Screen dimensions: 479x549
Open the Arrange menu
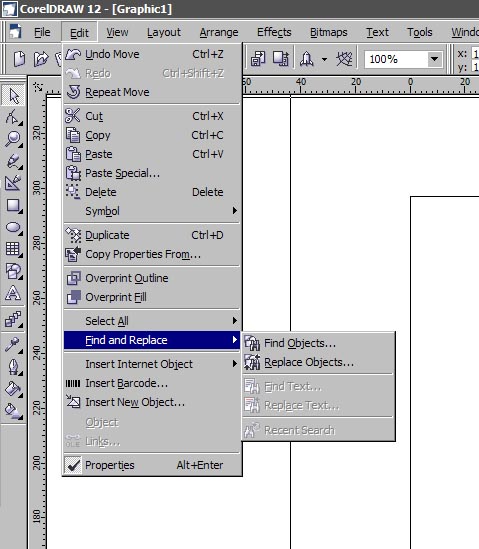pos(219,32)
